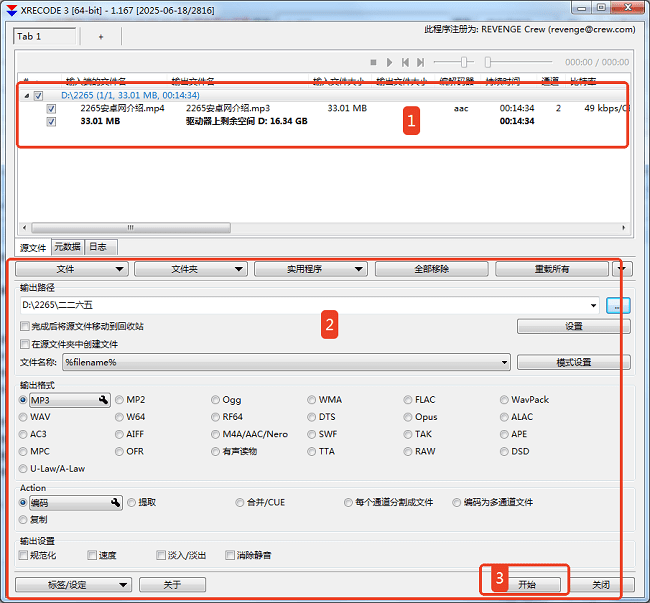Image resolution: width=650 pixels, height=603 pixels.
Task: Select the U-Law/A-Law output format
Action: coord(23,469)
